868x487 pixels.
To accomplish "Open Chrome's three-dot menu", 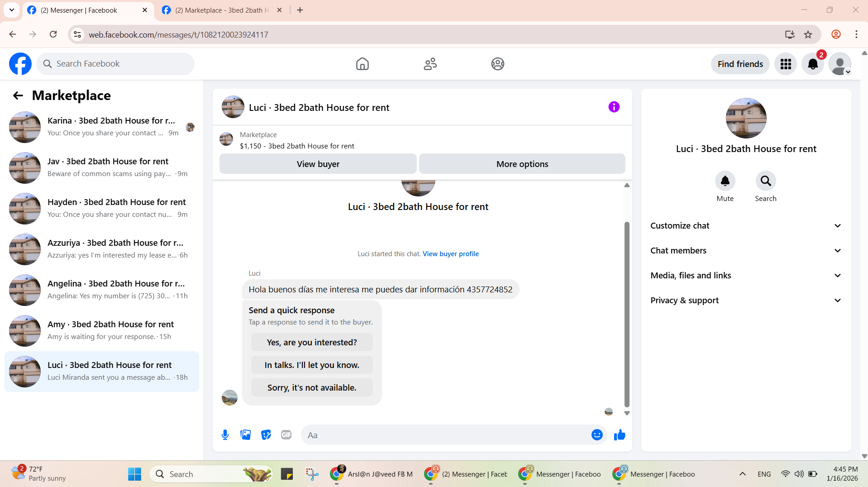I will point(856,34).
